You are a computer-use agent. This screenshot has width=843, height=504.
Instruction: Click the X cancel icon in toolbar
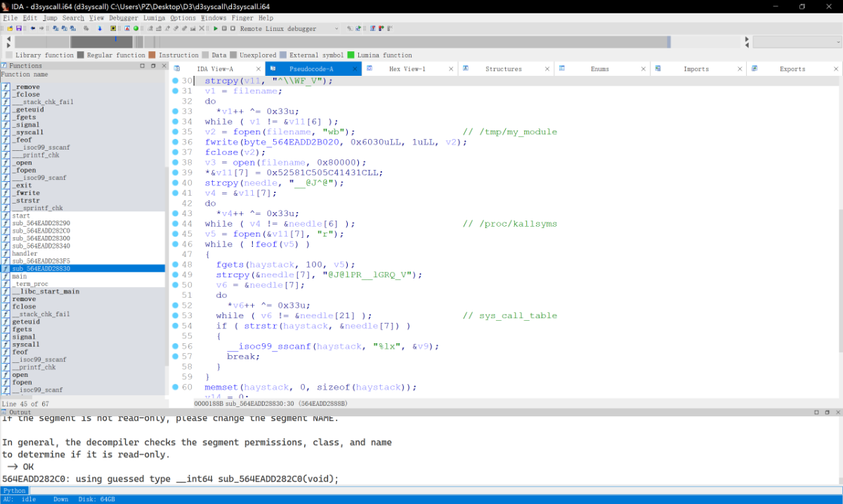(x=201, y=29)
